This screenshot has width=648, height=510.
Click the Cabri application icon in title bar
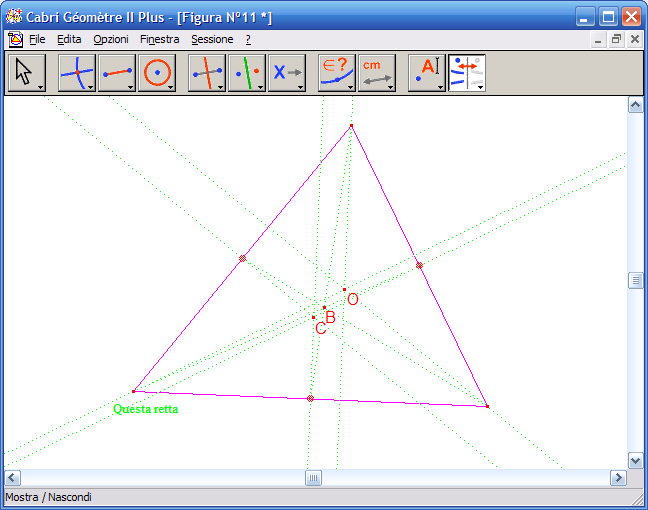pos(14,17)
